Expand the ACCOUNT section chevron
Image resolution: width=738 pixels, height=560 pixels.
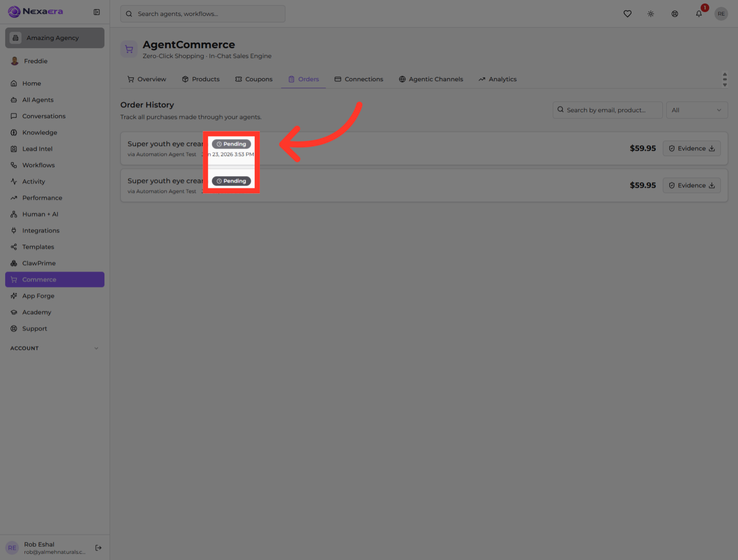[x=96, y=348]
